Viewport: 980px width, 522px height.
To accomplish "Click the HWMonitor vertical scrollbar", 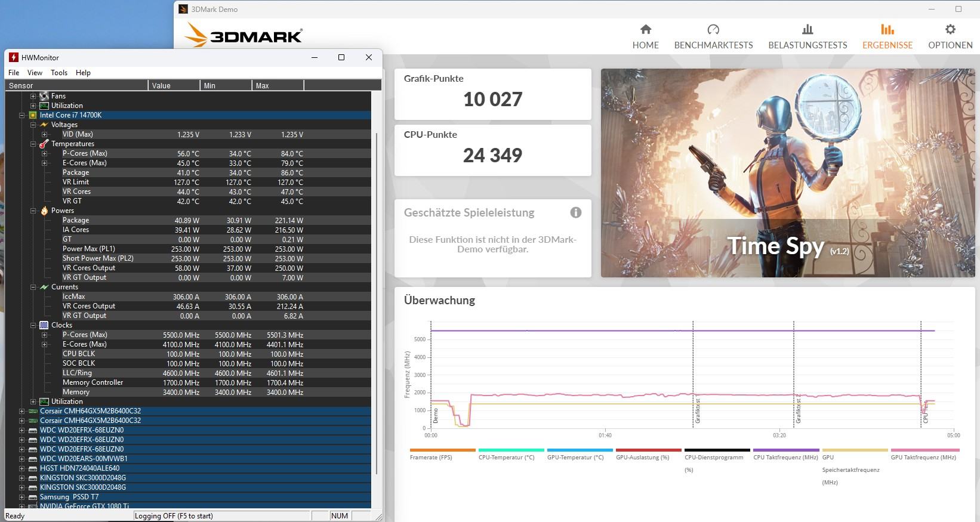I will coord(377,302).
